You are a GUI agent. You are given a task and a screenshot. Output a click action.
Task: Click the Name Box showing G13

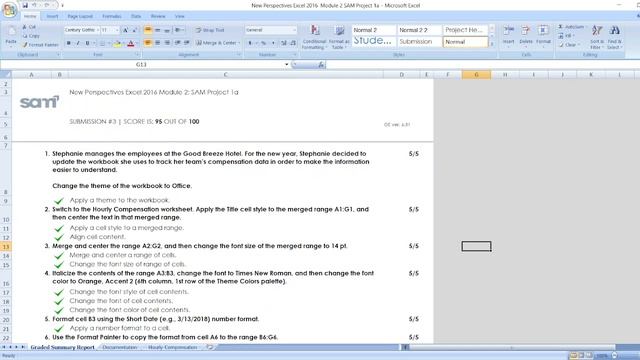(141, 64)
